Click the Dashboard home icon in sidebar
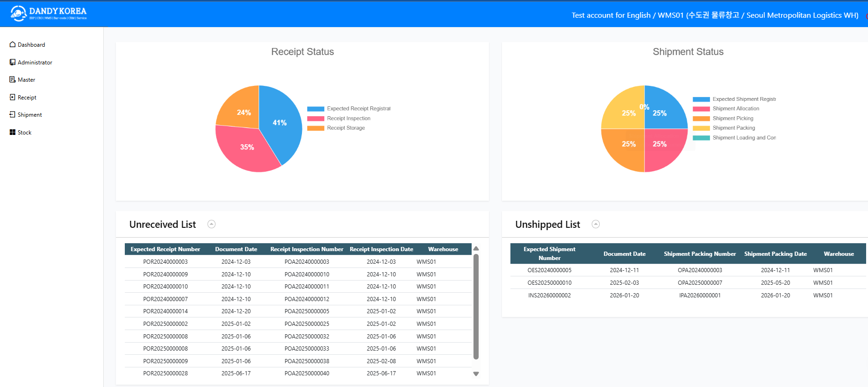The height and width of the screenshot is (387, 868). pyautogui.click(x=13, y=44)
